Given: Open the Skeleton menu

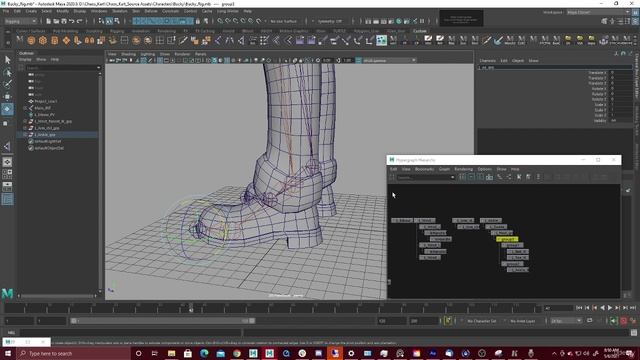Looking at the screenshot, I should click(x=120, y=11).
